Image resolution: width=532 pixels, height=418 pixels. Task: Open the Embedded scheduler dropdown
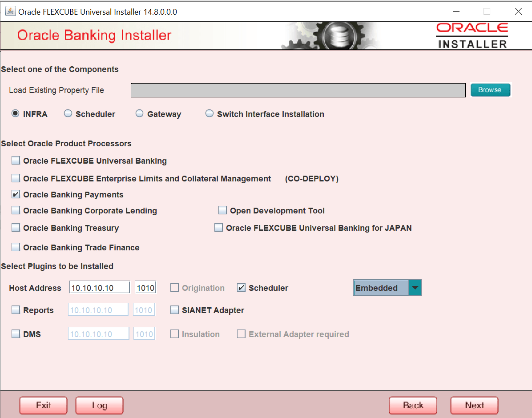(x=387, y=288)
